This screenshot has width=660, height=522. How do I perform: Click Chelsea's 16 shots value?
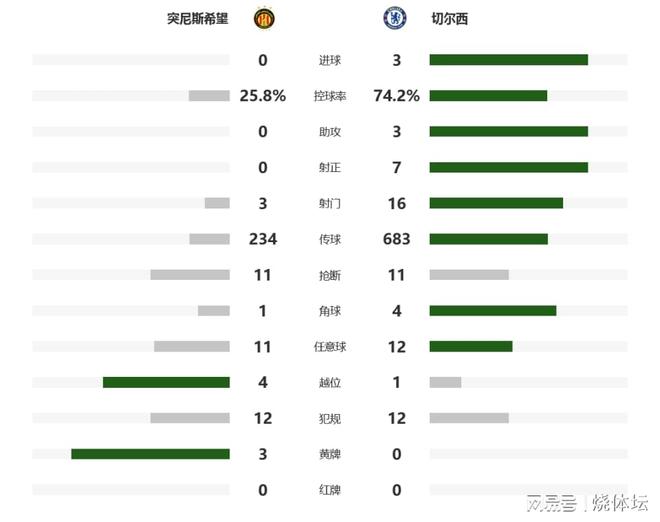tap(397, 203)
